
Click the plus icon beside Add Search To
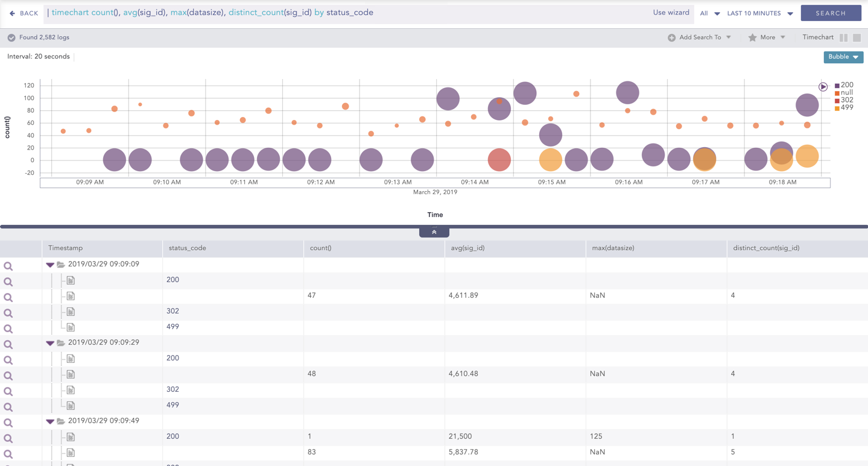(671, 37)
